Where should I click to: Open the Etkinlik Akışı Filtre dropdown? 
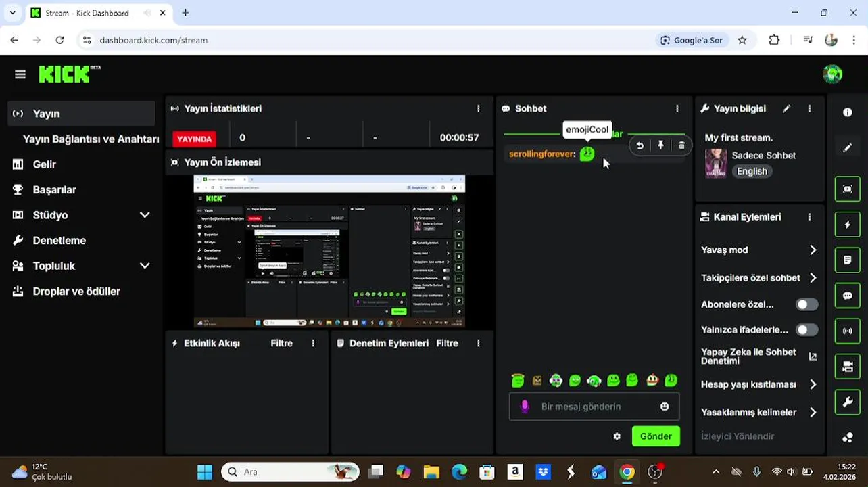click(x=281, y=344)
